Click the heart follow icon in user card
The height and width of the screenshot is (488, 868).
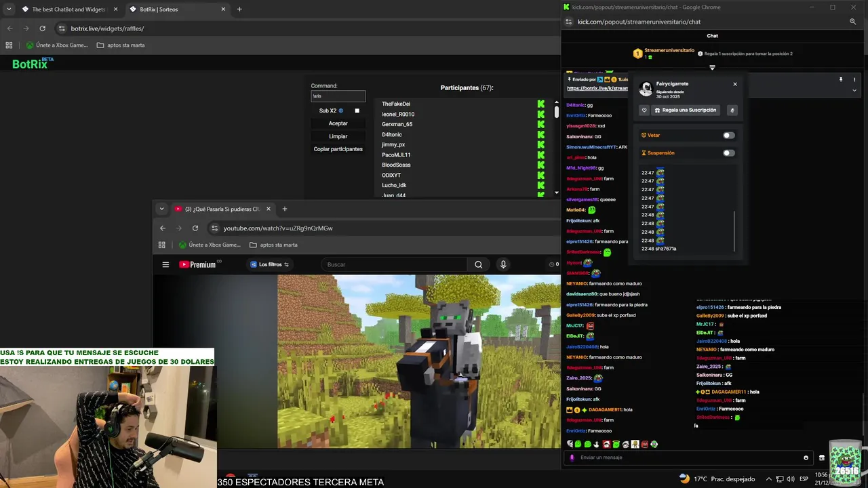[644, 110]
